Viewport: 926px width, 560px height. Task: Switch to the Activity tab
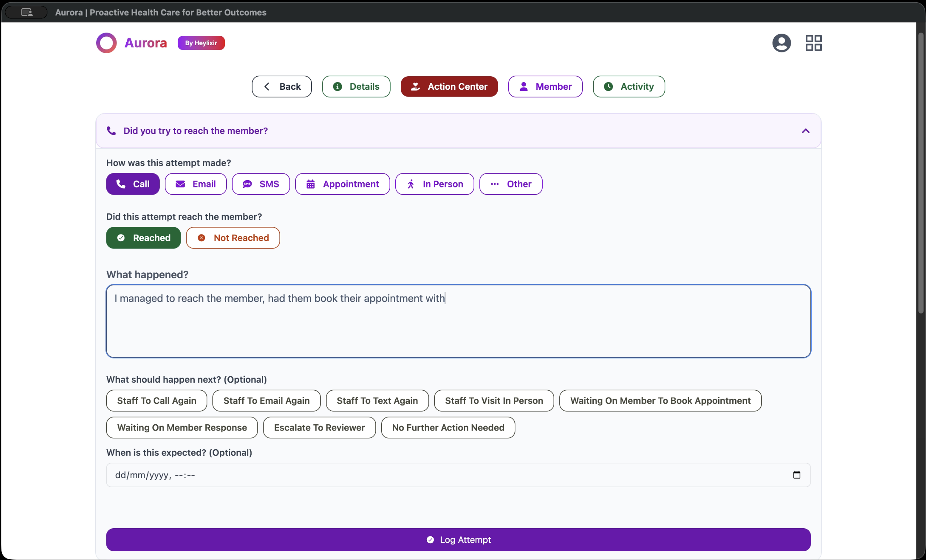pos(629,86)
